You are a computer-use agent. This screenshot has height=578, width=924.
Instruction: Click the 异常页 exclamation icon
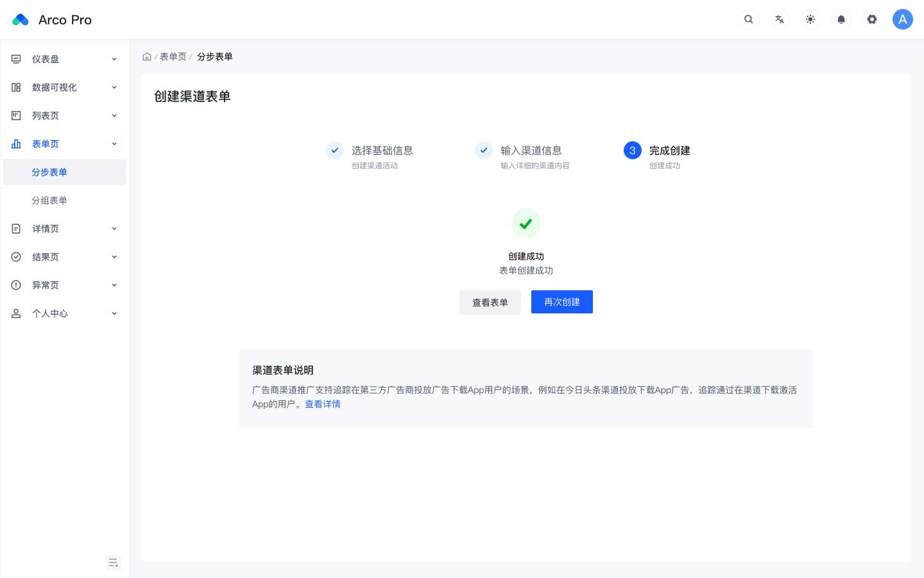click(16, 285)
